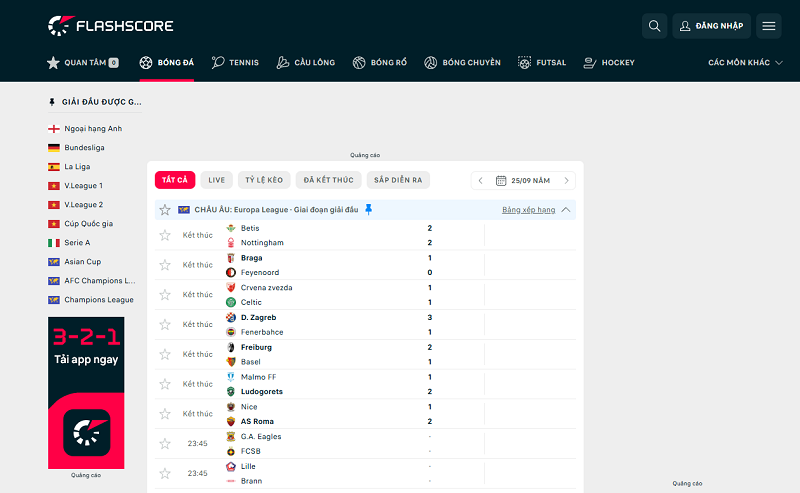Click the ĐĂNG NHẬP login button
800x493 pixels.
711,26
